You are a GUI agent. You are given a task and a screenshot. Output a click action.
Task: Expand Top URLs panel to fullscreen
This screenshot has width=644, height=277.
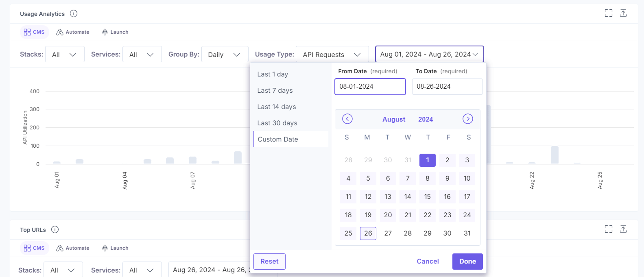[608, 229]
